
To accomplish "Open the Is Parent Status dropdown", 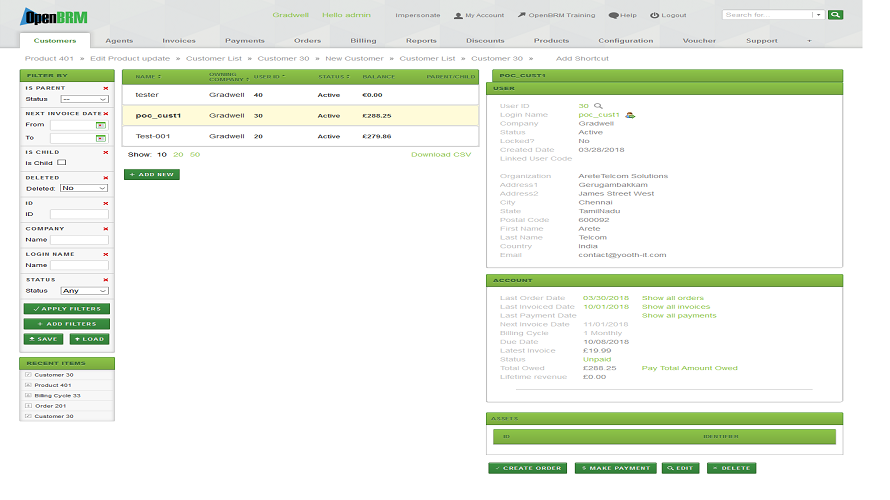I will point(84,99).
